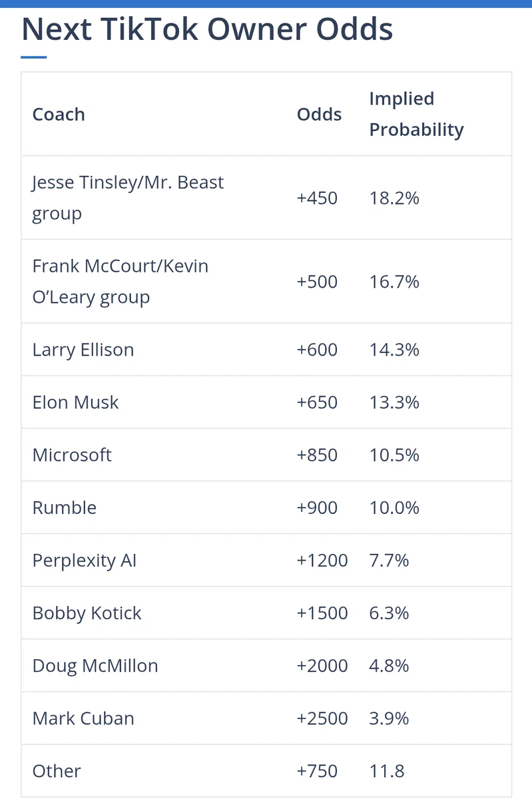Select the Perplexity AI cell

[85, 561]
